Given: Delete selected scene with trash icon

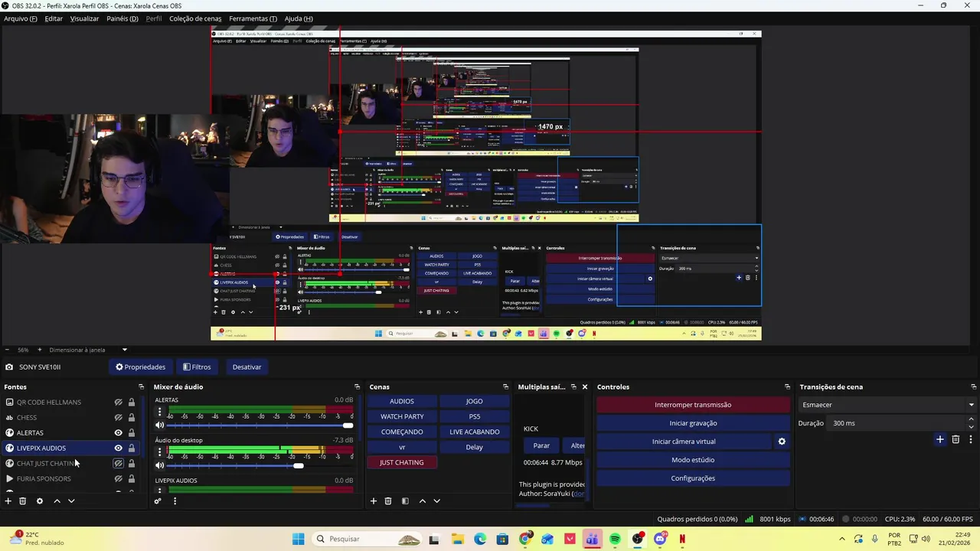Looking at the screenshot, I should tap(388, 501).
